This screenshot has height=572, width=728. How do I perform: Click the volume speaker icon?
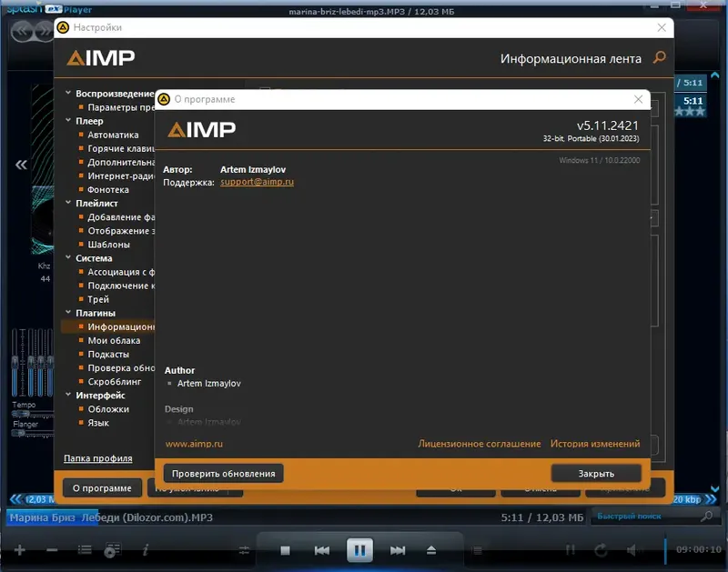(632, 549)
